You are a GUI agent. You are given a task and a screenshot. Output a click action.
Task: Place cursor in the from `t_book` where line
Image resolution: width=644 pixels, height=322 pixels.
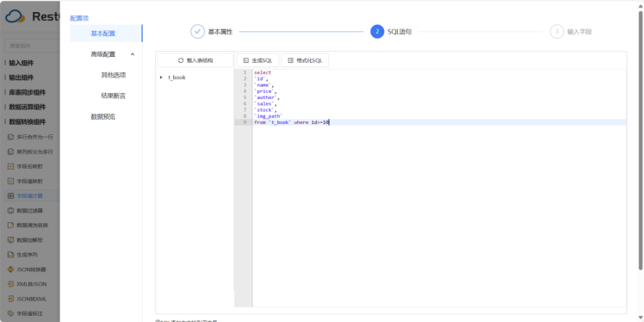[439, 122]
